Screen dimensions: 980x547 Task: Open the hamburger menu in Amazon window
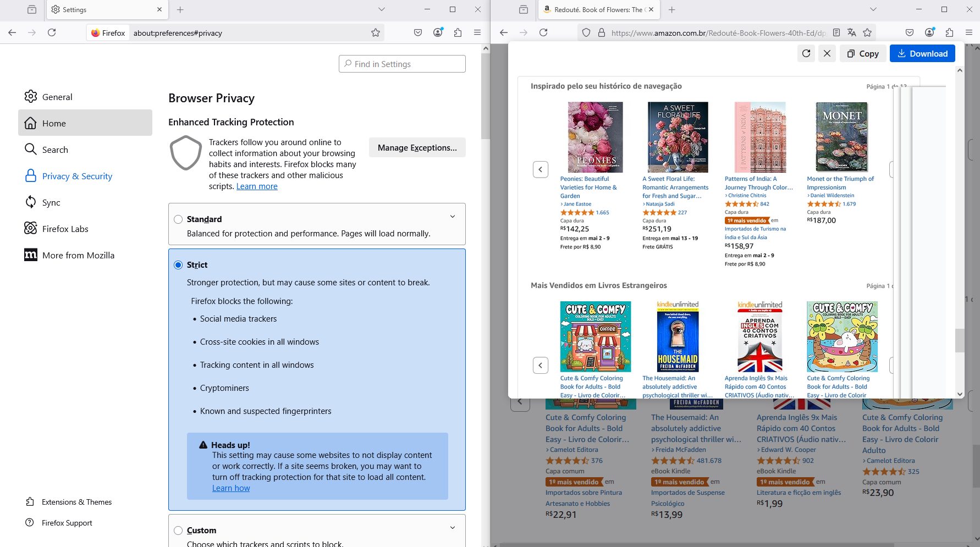[x=969, y=32]
